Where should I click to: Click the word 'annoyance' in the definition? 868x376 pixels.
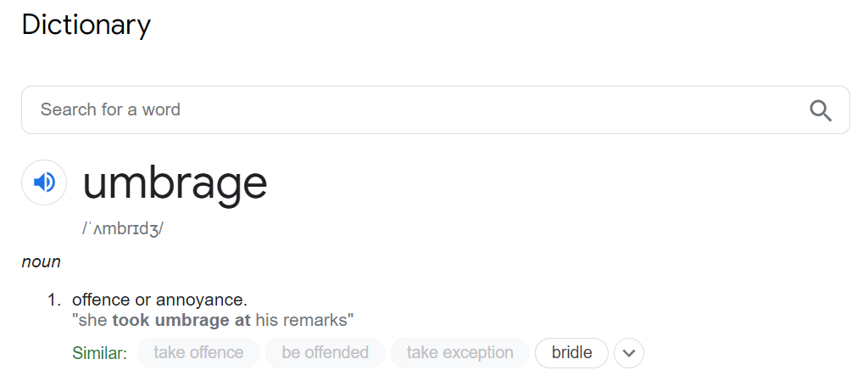[200, 300]
